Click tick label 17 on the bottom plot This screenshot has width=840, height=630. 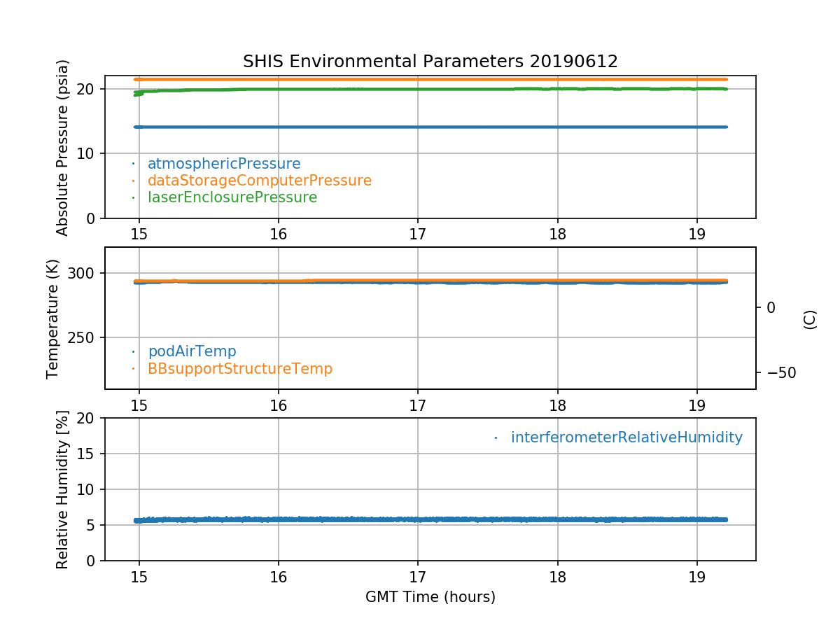418,575
